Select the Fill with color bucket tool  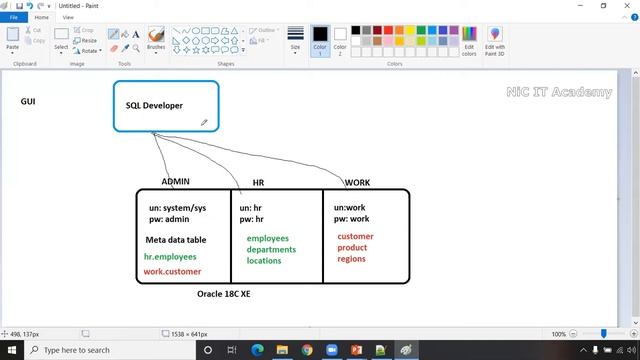point(125,34)
